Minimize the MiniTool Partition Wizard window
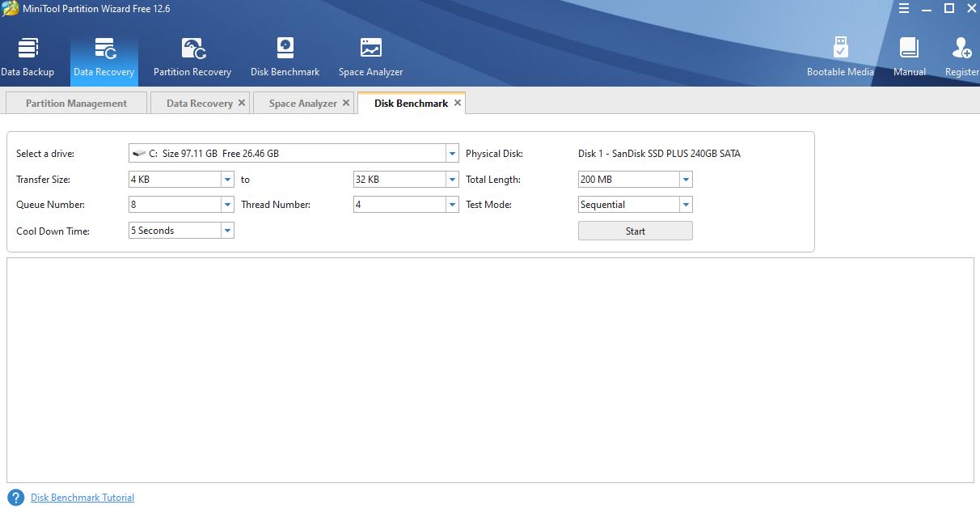The height and width of the screenshot is (509, 980). (927, 8)
